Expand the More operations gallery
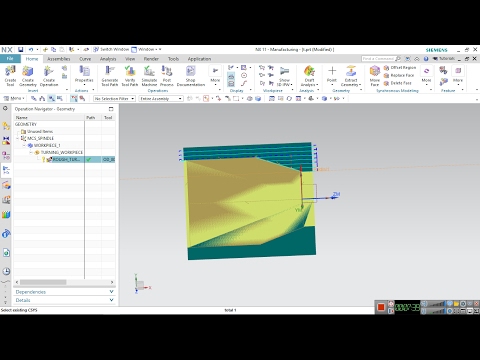The height and width of the screenshot is (360, 480). (x=215, y=75)
